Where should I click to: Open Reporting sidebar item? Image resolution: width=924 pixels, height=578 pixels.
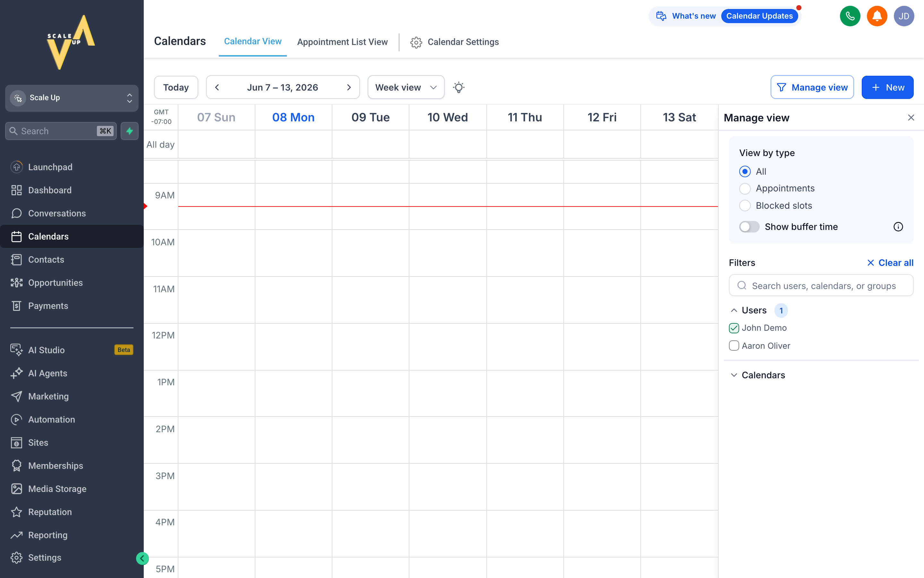(72, 535)
